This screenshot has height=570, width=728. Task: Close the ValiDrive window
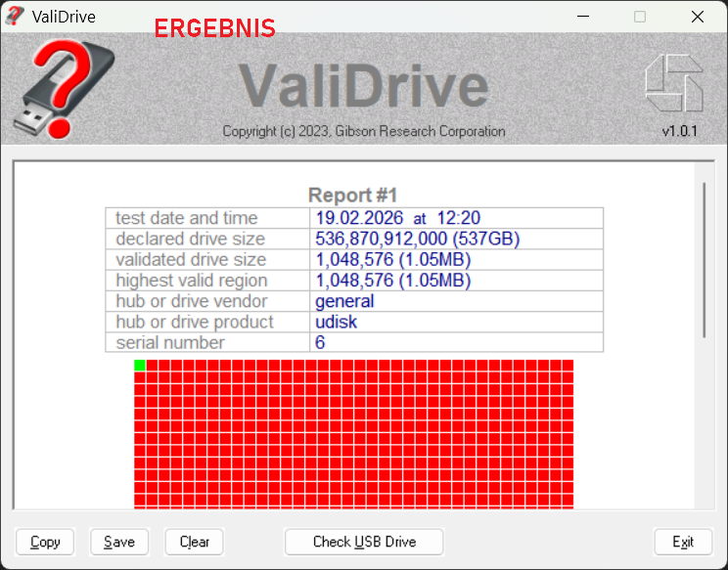[x=698, y=17]
